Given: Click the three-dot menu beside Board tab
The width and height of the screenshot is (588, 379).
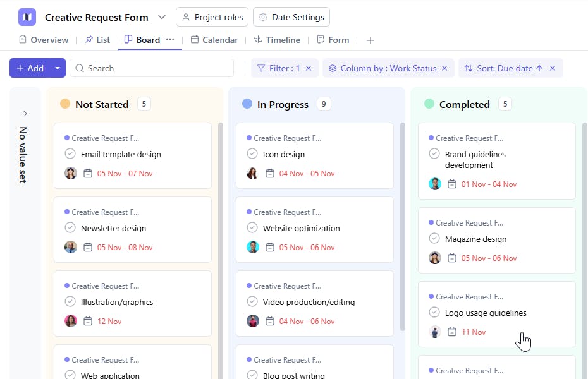Looking at the screenshot, I should [170, 40].
